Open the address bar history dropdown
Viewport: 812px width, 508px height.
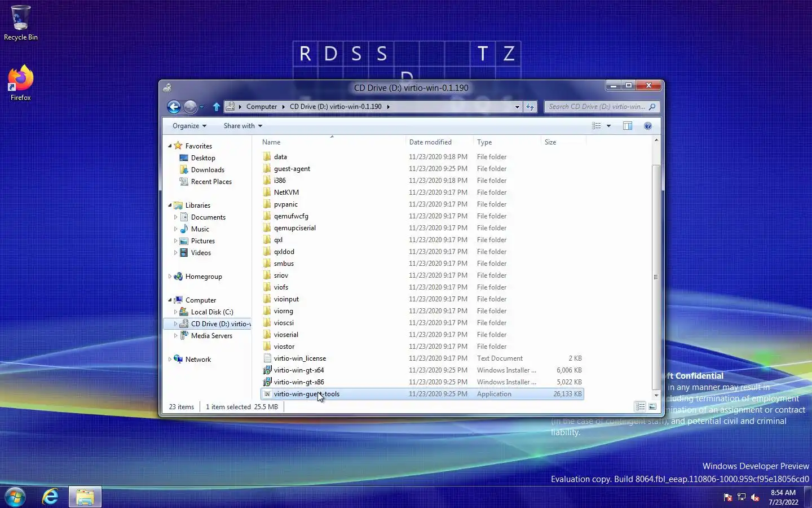point(517,107)
